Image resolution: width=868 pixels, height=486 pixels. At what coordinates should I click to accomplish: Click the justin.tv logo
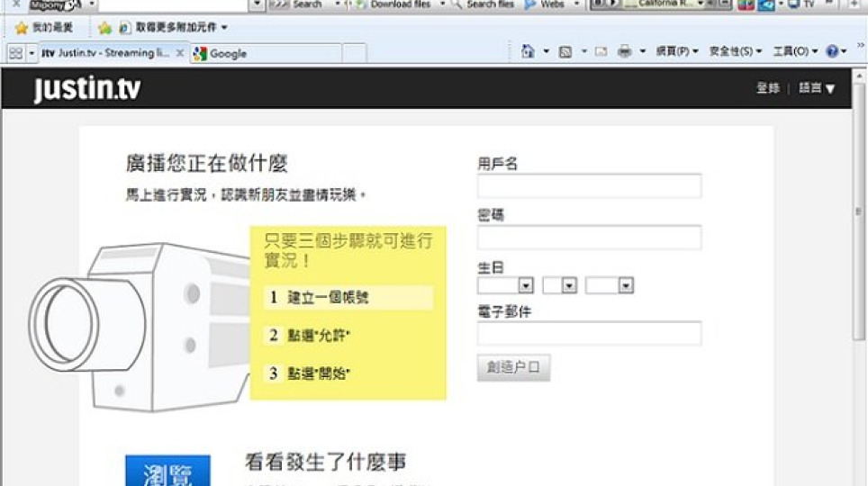click(86, 89)
